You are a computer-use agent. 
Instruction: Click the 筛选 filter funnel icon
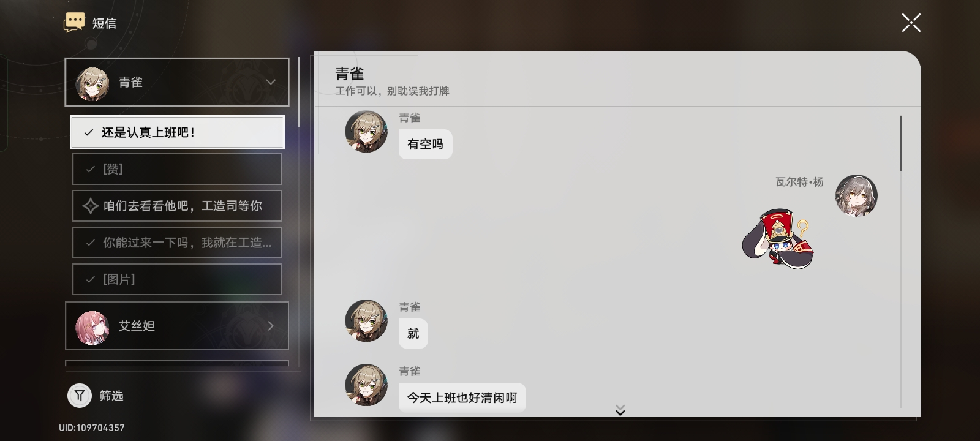80,396
